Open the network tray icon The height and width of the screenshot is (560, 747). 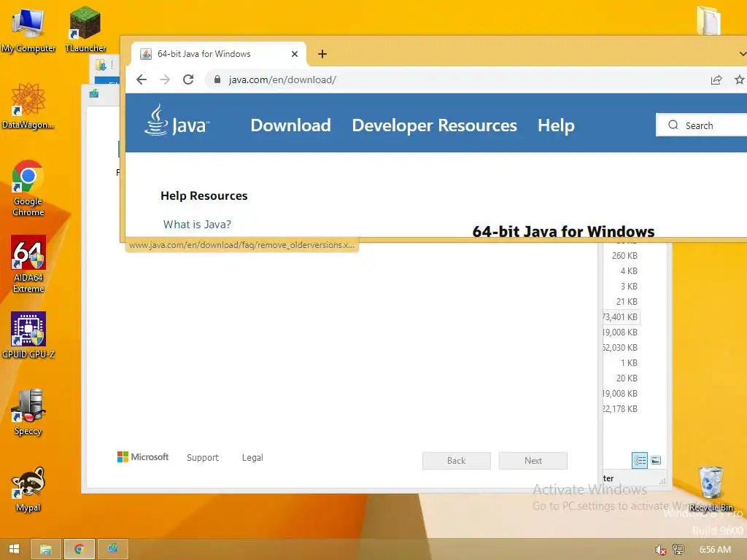[x=678, y=550]
